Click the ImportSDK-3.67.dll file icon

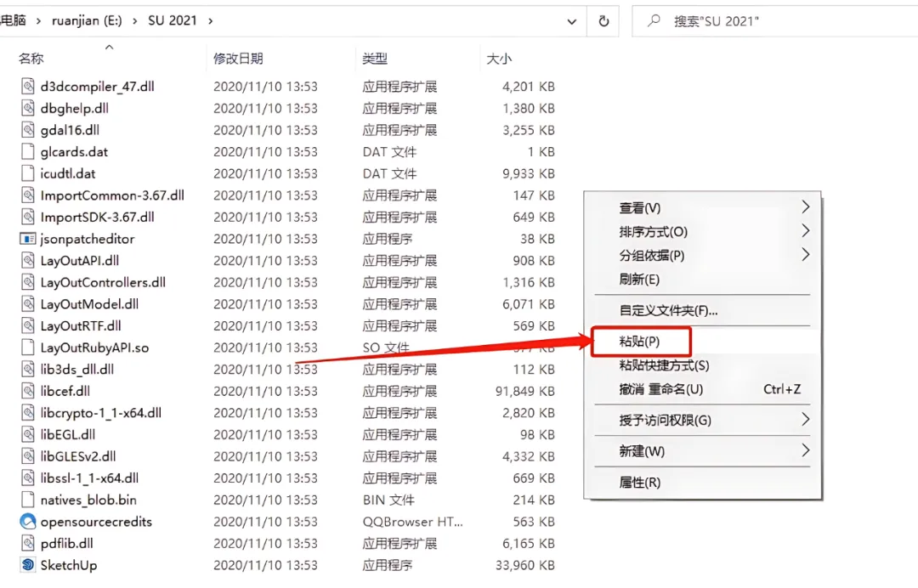click(x=27, y=217)
